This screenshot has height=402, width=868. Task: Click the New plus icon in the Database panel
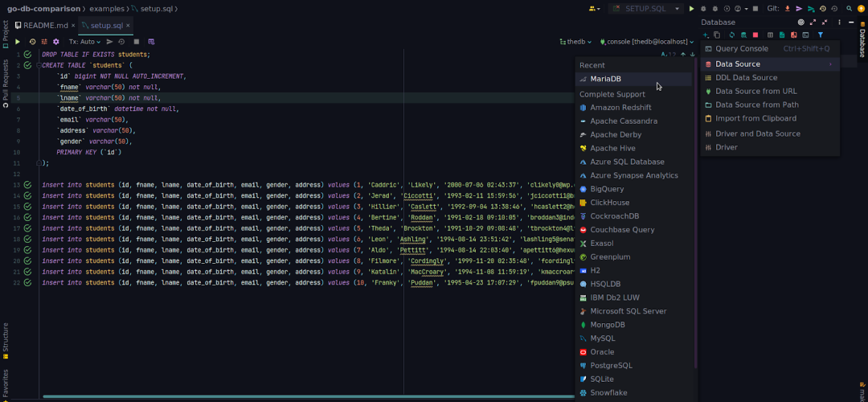tap(706, 35)
